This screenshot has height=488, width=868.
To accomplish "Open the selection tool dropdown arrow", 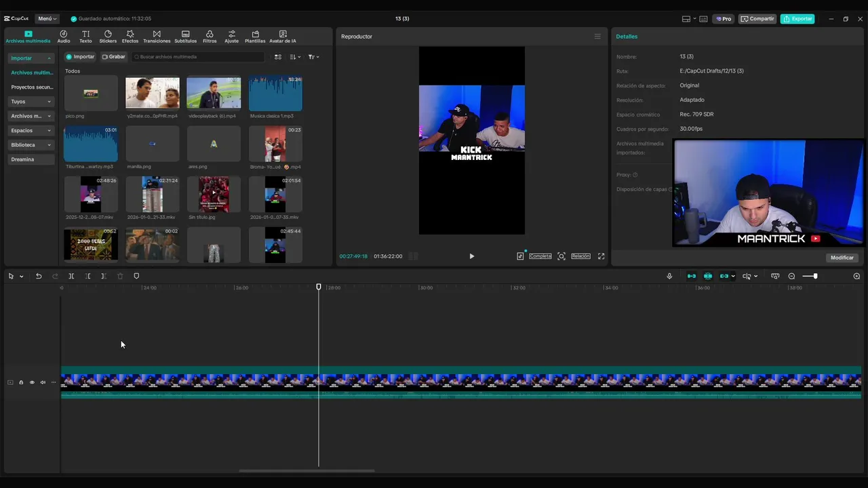I will click(21, 277).
